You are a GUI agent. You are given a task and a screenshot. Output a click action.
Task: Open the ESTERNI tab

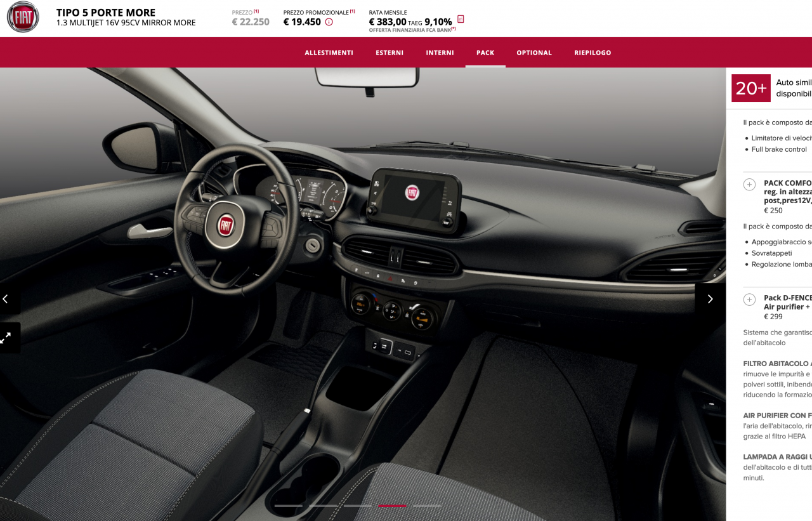[390, 53]
